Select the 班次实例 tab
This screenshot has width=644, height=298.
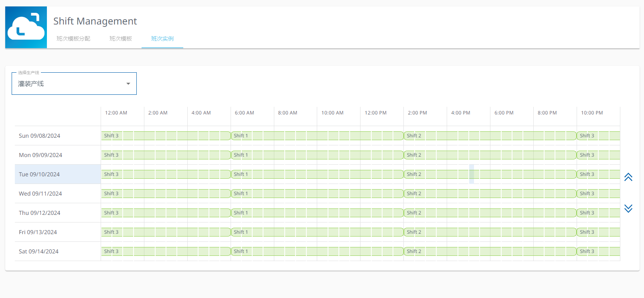[x=162, y=39]
